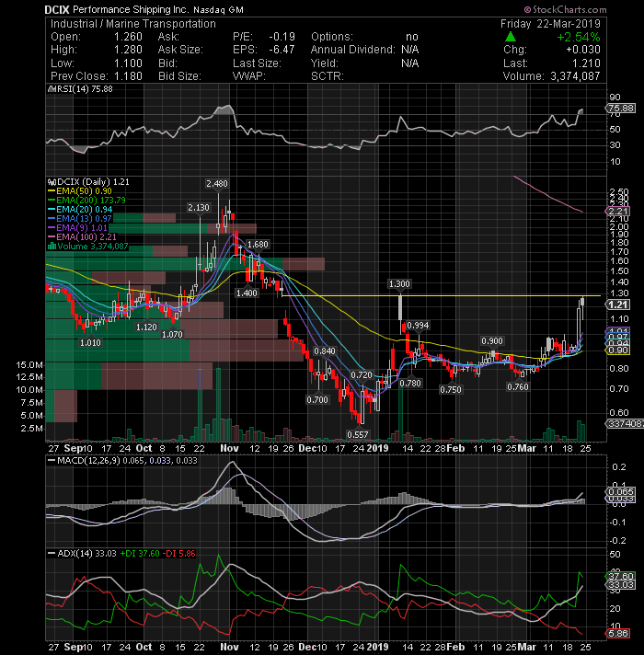Click the 0.780 price label

tap(410, 384)
